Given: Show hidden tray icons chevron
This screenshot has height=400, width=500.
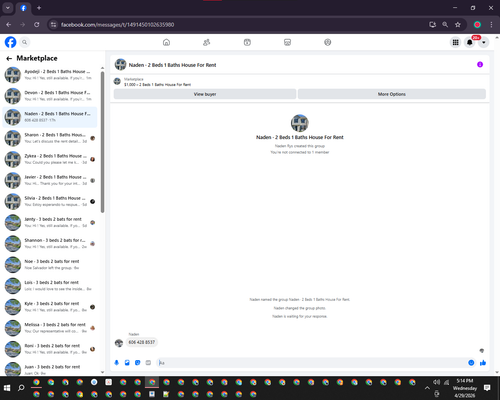Looking at the screenshot, I should (427, 388).
